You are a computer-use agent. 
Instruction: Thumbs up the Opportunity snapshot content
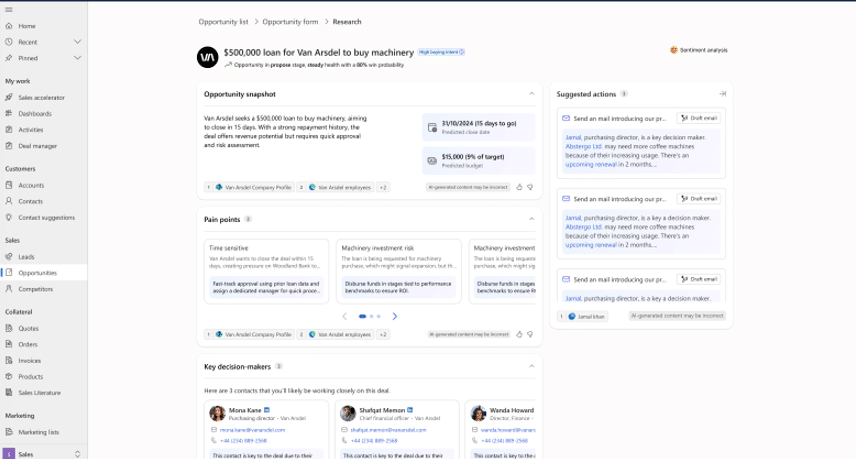click(520, 187)
